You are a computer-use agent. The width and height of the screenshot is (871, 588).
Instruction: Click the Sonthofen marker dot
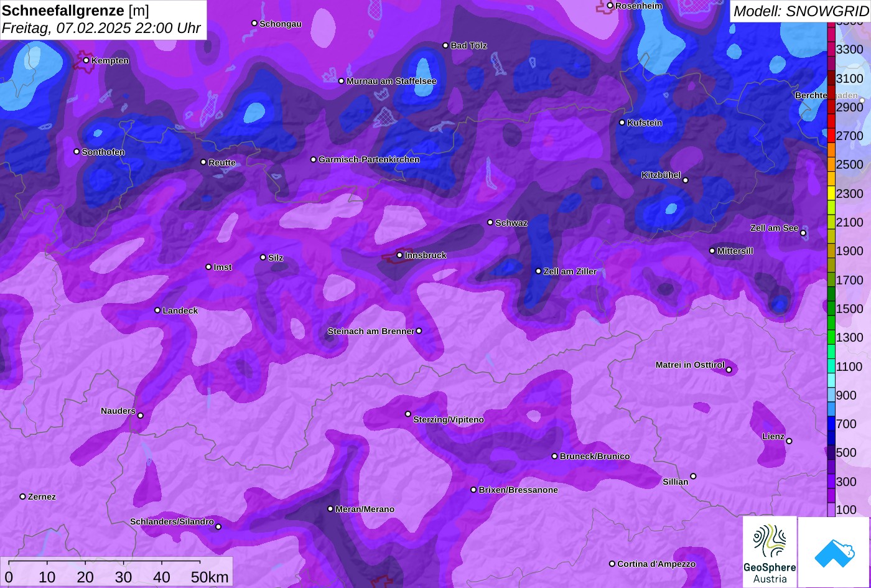click(x=77, y=151)
